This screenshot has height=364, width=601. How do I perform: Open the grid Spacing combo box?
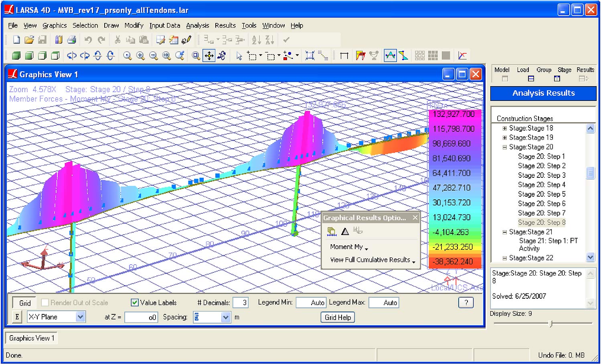click(x=226, y=318)
